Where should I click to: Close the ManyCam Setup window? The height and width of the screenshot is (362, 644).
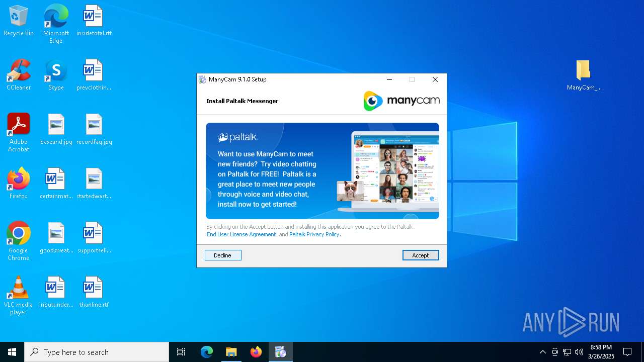click(x=435, y=79)
